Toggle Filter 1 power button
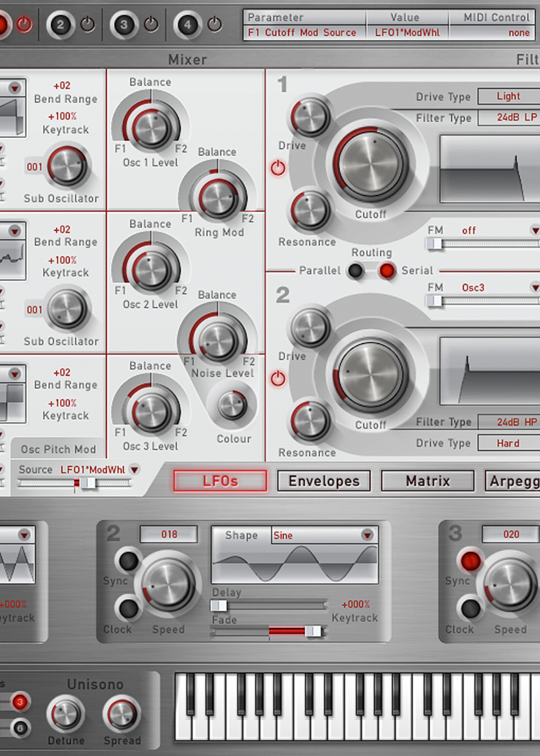This screenshot has height=756, width=540. (x=278, y=168)
